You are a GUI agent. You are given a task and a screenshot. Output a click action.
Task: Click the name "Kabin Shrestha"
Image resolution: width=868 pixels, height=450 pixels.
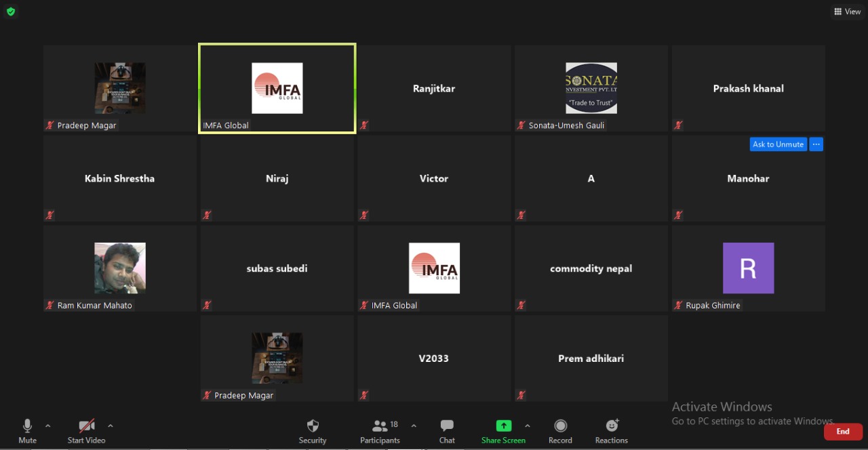(x=120, y=179)
